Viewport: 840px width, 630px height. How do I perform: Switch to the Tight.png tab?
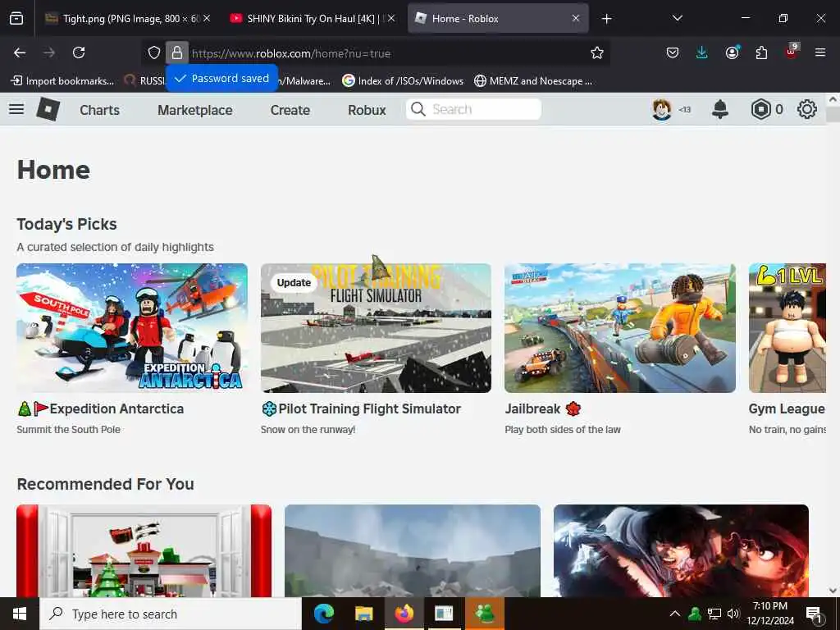click(127, 19)
